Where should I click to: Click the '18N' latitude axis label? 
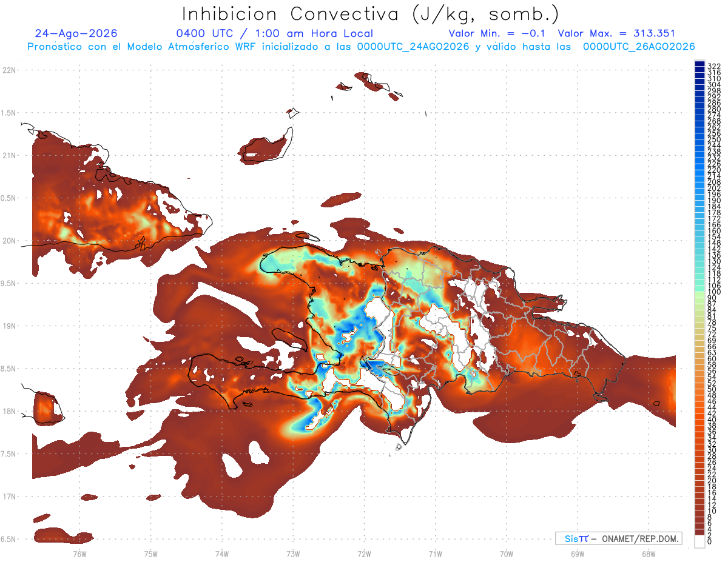(x=9, y=411)
